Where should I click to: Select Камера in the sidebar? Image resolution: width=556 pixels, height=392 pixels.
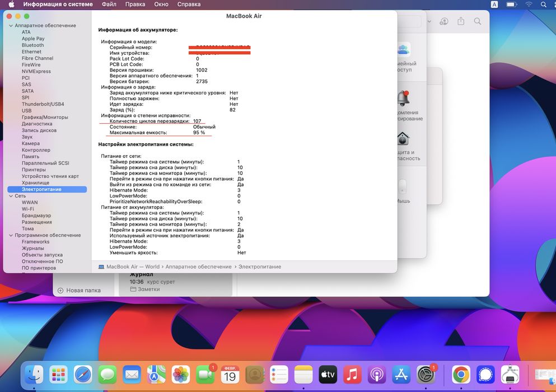30,143
